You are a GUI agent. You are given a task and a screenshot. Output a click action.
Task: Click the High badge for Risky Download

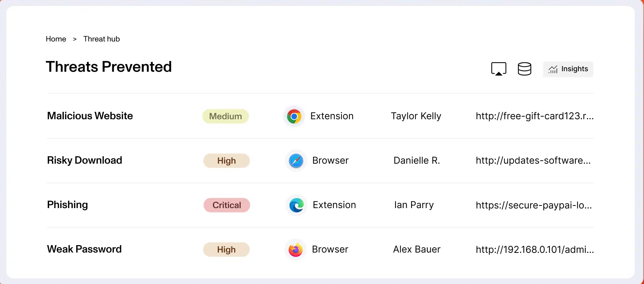[227, 161]
